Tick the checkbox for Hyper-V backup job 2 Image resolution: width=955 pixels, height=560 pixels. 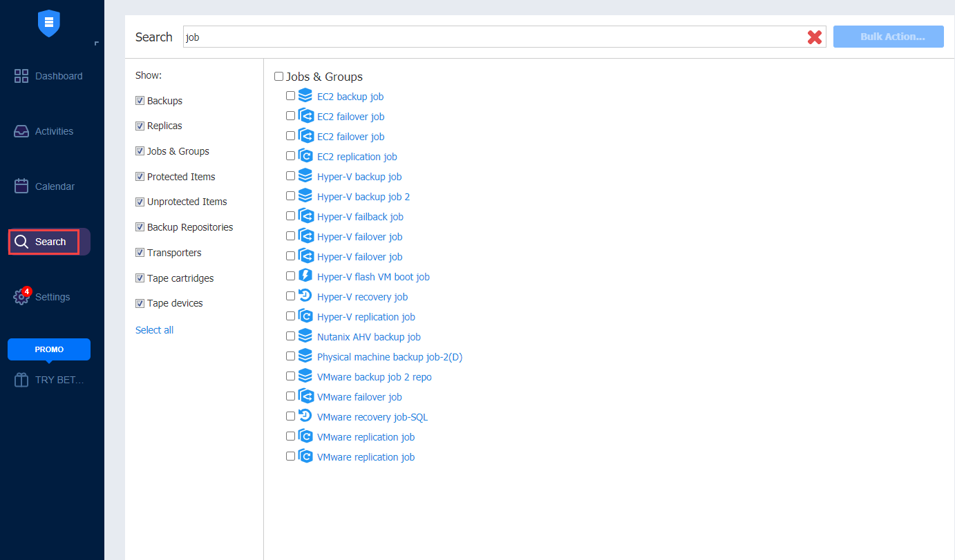pos(290,196)
